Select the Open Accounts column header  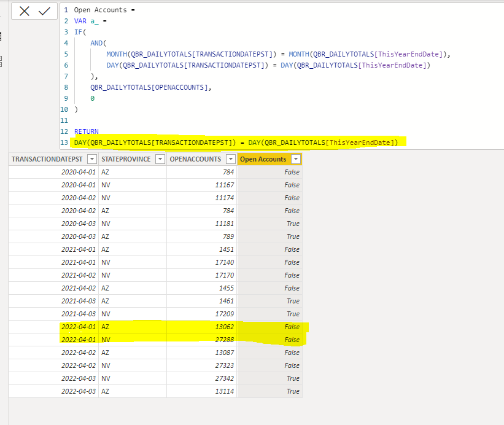(263, 159)
